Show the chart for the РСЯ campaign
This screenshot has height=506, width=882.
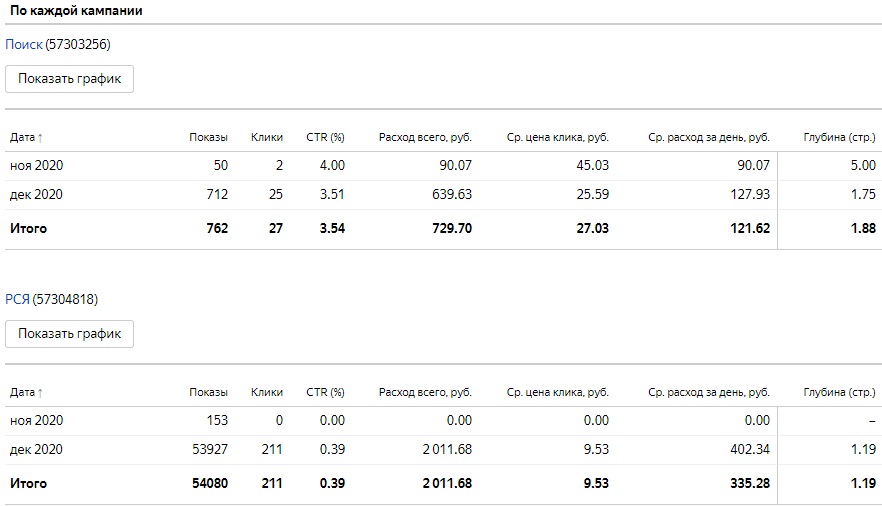69,334
